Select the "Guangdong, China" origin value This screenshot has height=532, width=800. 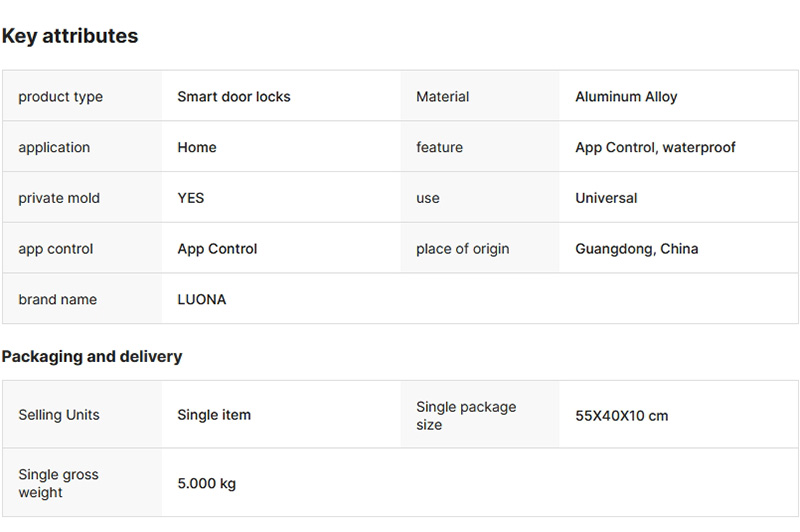(x=636, y=248)
